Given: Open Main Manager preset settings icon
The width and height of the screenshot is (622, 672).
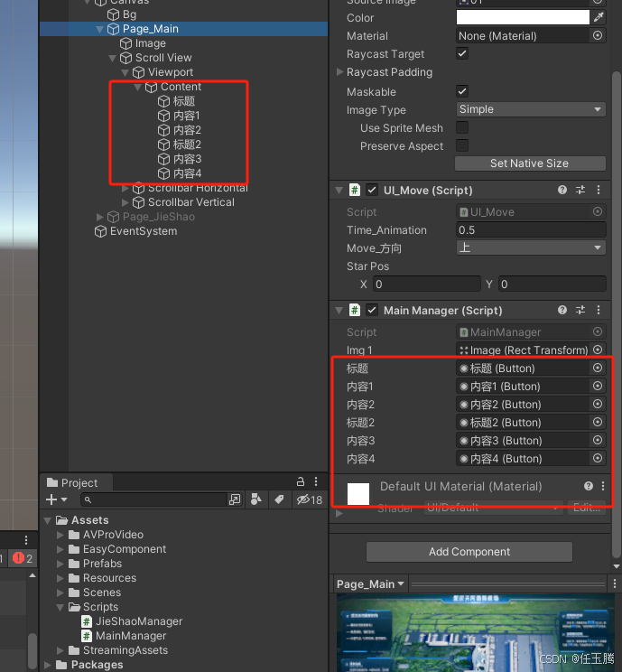Looking at the screenshot, I should pyautogui.click(x=580, y=310).
